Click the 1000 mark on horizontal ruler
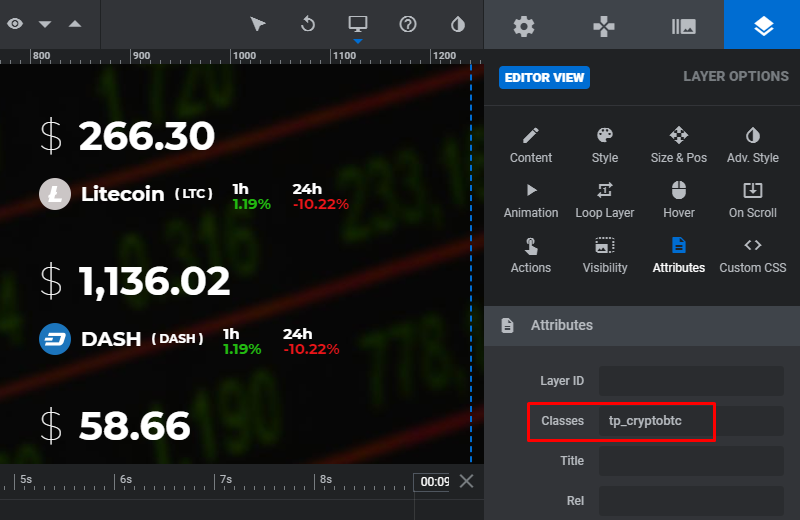 244,56
